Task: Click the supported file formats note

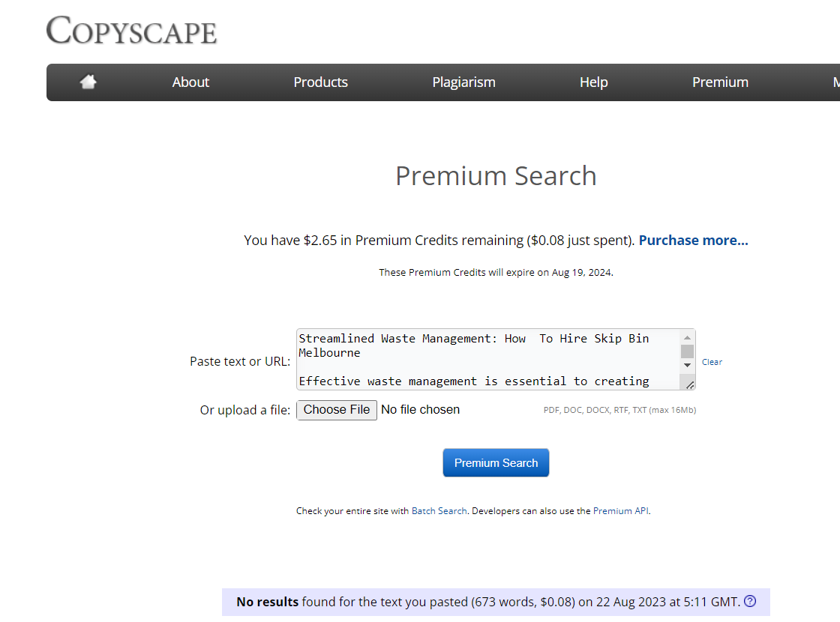Action: coord(619,410)
